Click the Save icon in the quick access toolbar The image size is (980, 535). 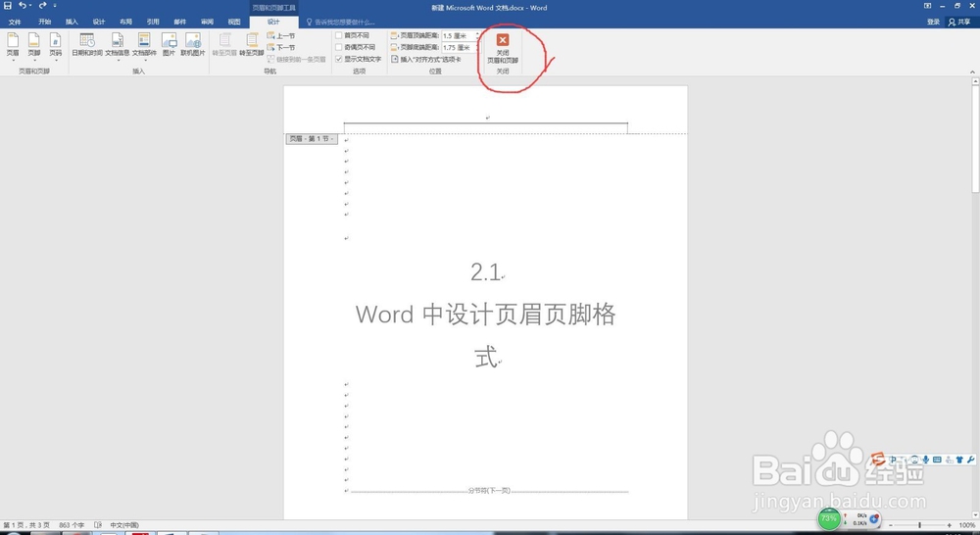click(8, 6)
